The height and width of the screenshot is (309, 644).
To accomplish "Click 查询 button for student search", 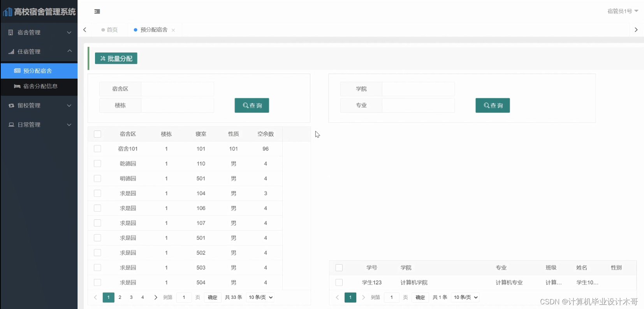I will 493,105.
